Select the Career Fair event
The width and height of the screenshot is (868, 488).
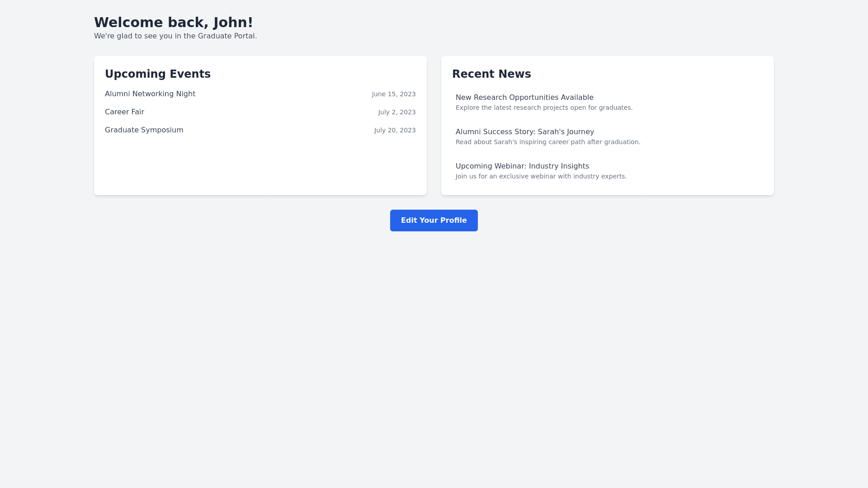124,112
